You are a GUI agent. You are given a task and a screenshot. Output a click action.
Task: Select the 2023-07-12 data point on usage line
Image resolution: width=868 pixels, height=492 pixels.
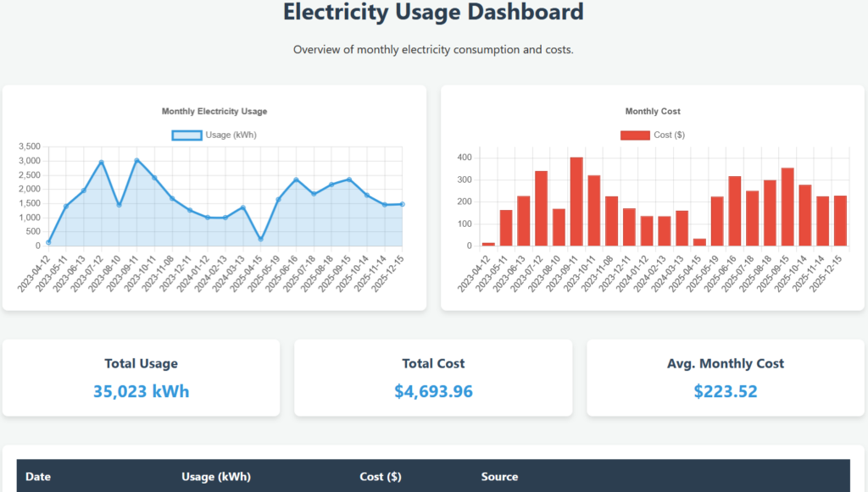click(102, 162)
